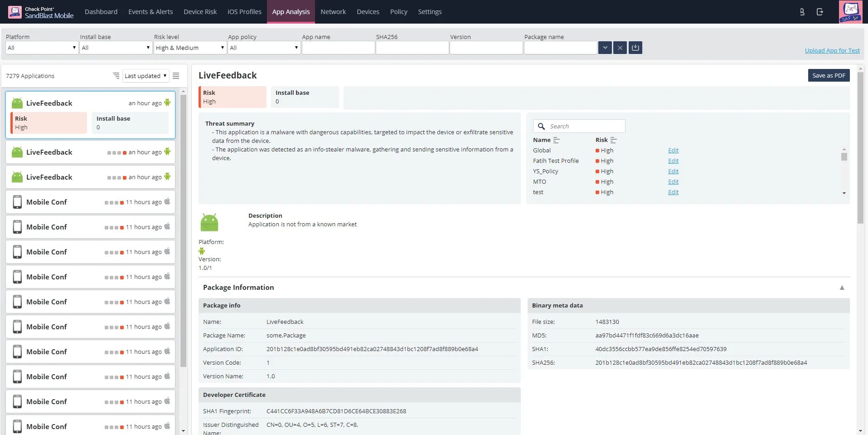Clear filters with the X button

[620, 48]
